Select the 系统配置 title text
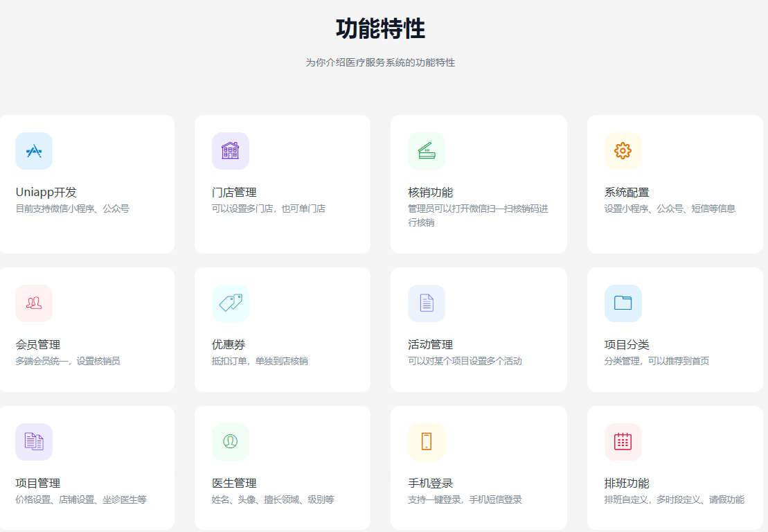 (627, 193)
